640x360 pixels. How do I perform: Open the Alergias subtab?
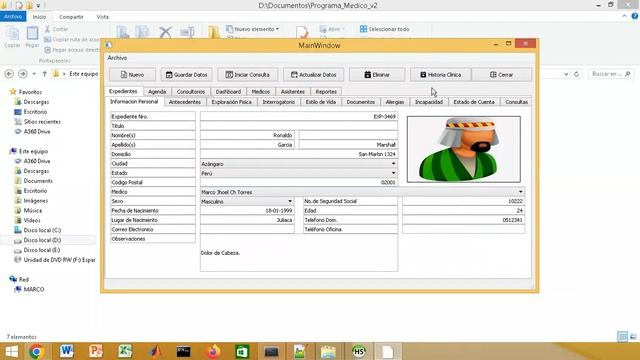(395, 102)
